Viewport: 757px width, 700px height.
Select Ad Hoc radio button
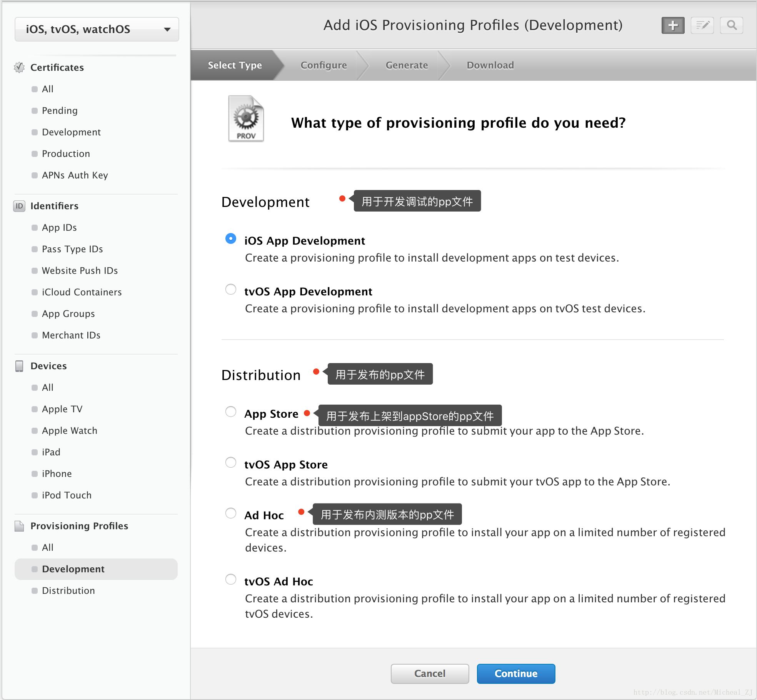231,513
